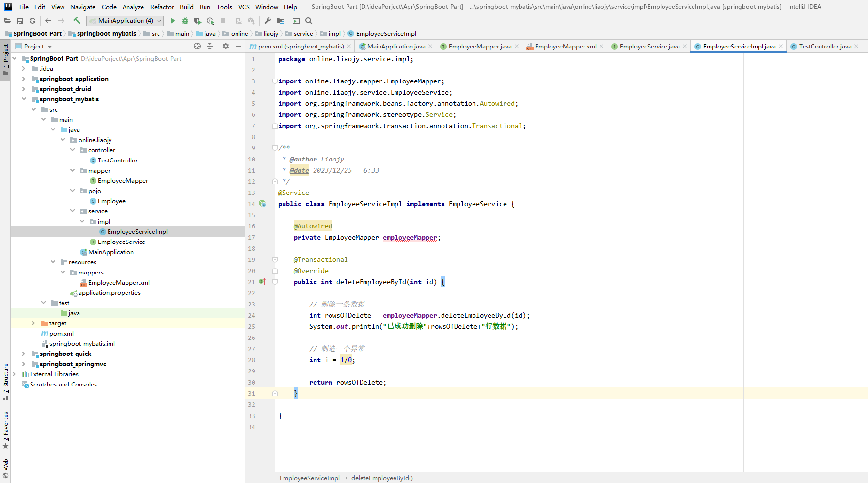Screen dimensions: 868x483
Task: Switch to the EmployeeMapper.xml editor tab
Action: coord(565,47)
